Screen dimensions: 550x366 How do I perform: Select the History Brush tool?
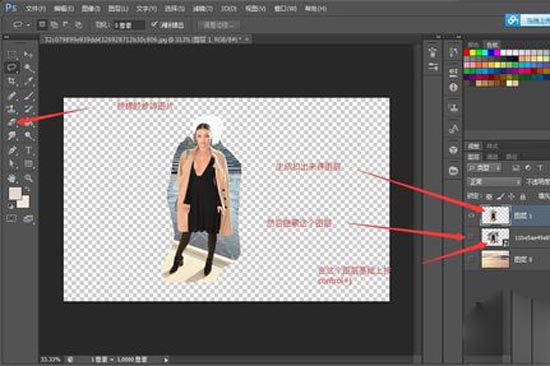coord(28,109)
